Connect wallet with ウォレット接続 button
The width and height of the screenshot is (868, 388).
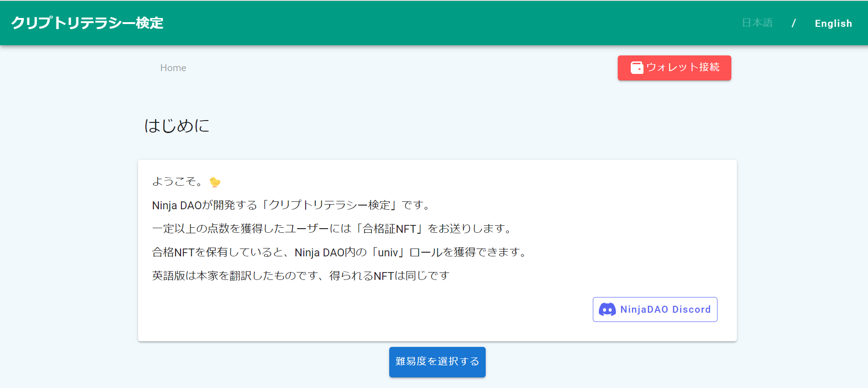click(675, 68)
